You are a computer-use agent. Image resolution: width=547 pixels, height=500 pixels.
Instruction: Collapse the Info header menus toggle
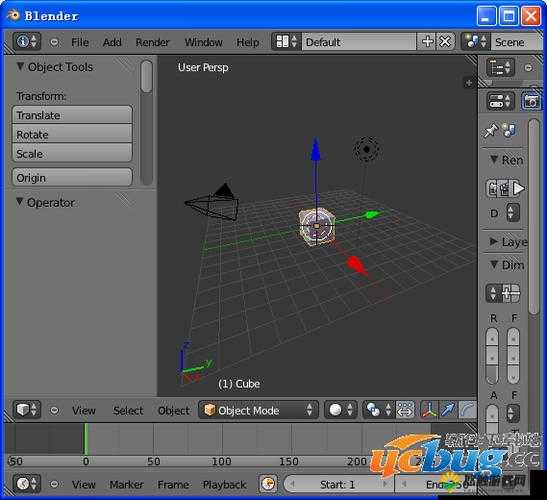(54, 42)
